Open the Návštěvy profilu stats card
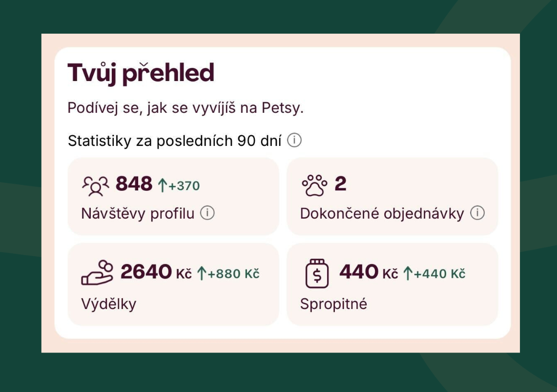Viewport: 557px width, 392px height. tap(173, 197)
